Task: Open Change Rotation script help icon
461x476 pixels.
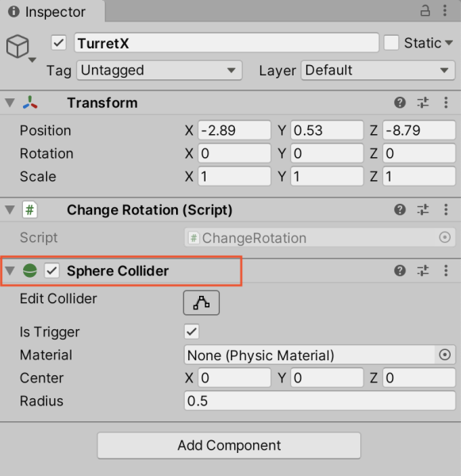Action: [x=400, y=209]
